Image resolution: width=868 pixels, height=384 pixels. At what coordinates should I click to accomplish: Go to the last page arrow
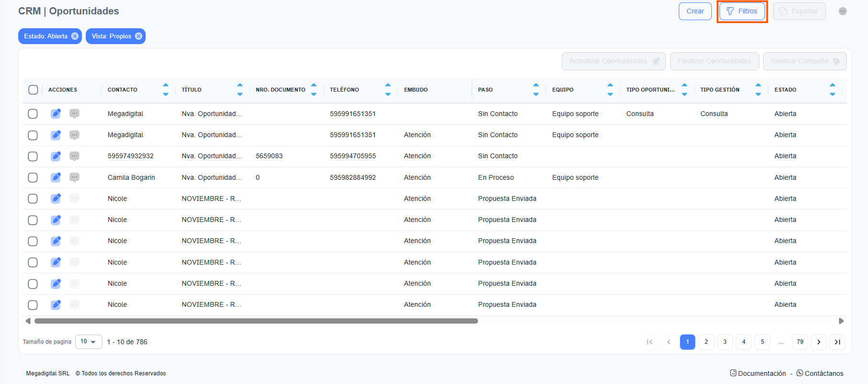pyautogui.click(x=837, y=342)
